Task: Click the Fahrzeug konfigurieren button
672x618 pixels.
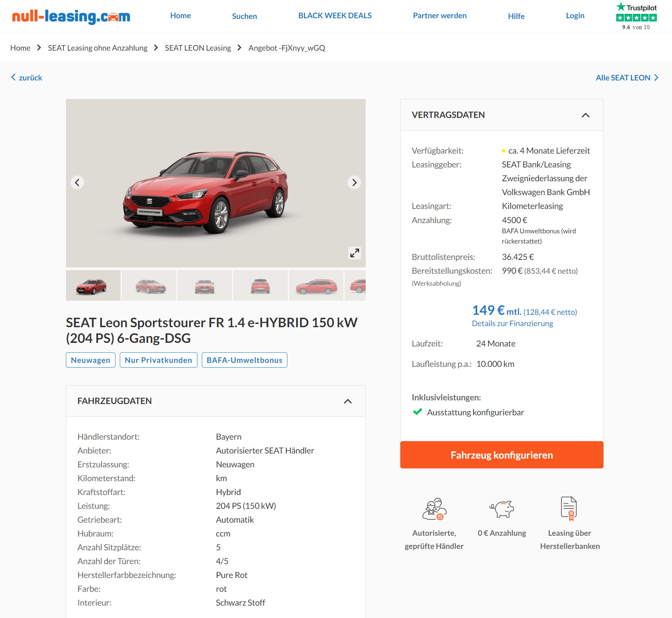Action: [502, 455]
